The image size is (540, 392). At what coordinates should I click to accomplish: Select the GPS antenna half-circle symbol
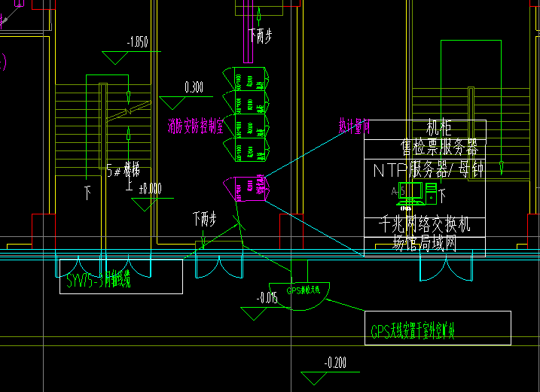point(299,296)
